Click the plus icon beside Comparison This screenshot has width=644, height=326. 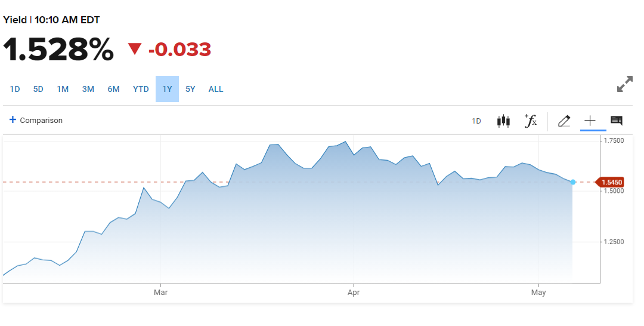point(13,120)
